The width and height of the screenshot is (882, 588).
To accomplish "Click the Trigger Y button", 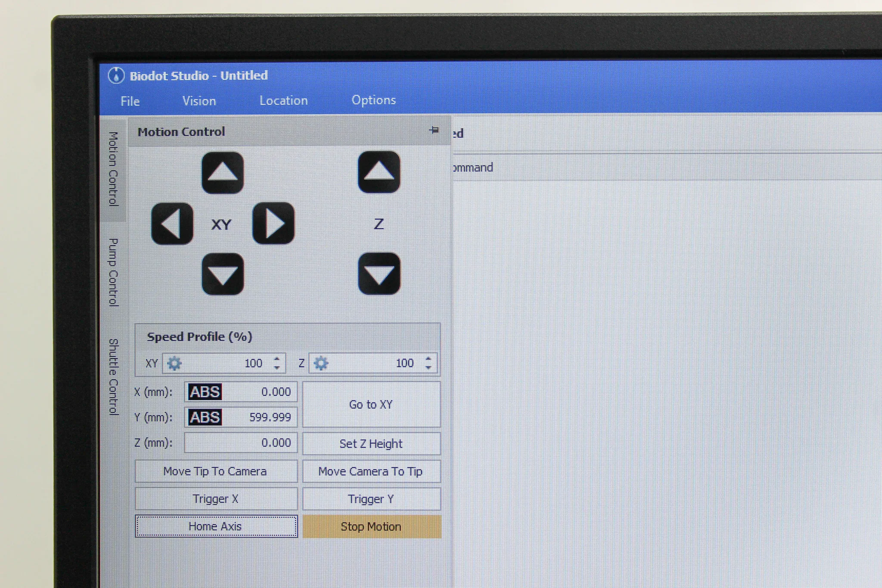I will (x=371, y=499).
